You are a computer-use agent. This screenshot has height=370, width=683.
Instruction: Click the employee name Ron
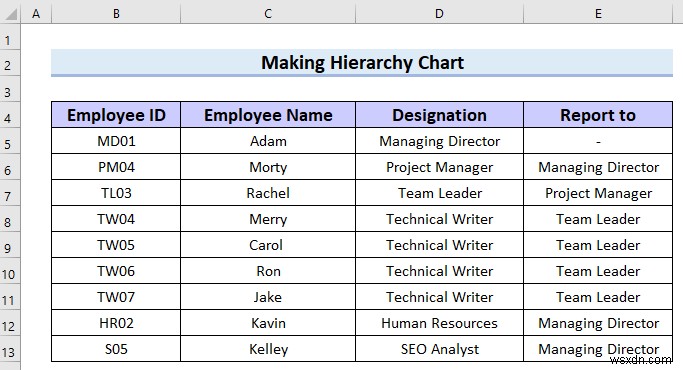pyautogui.click(x=268, y=271)
